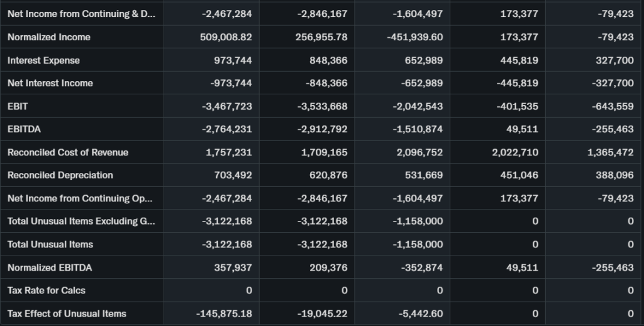Click the Tax Effect of Unusual Items label
The width and height of the screenshot is (644, 326).
pos(67,313)
